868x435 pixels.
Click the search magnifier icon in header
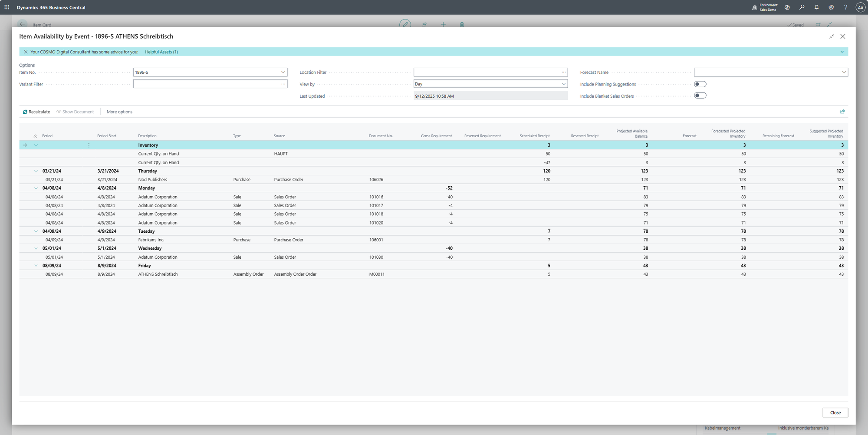tap(802, 7)
